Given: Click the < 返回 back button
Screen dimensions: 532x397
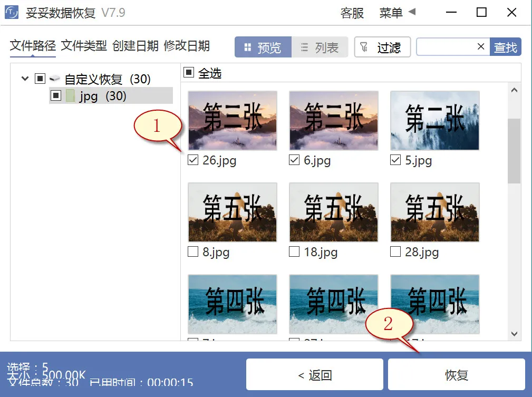Looking at the screenshot, I should (x=314, y=374).
